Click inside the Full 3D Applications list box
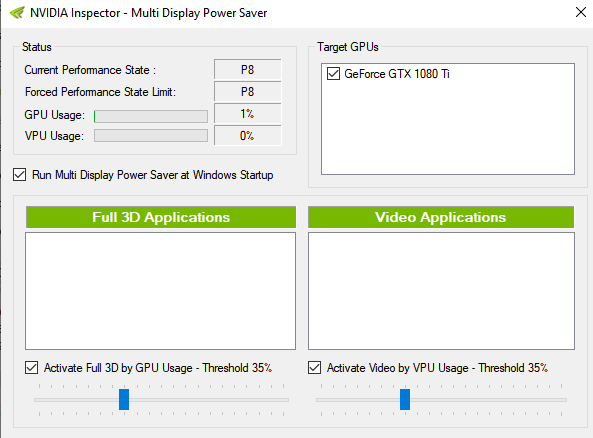 click(x=160, y=291)
